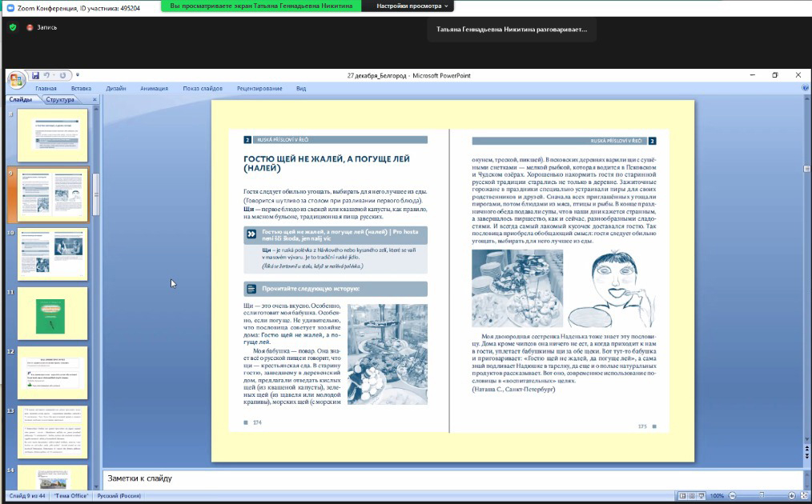Save presentation via Quick Access floppy icon
This screenshot has height=504, width=812.
pyautogui.click(x=35, y=75)
